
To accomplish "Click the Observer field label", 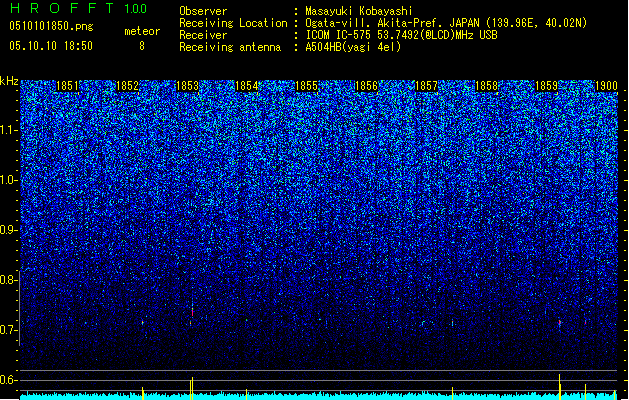I will point(203,11).
